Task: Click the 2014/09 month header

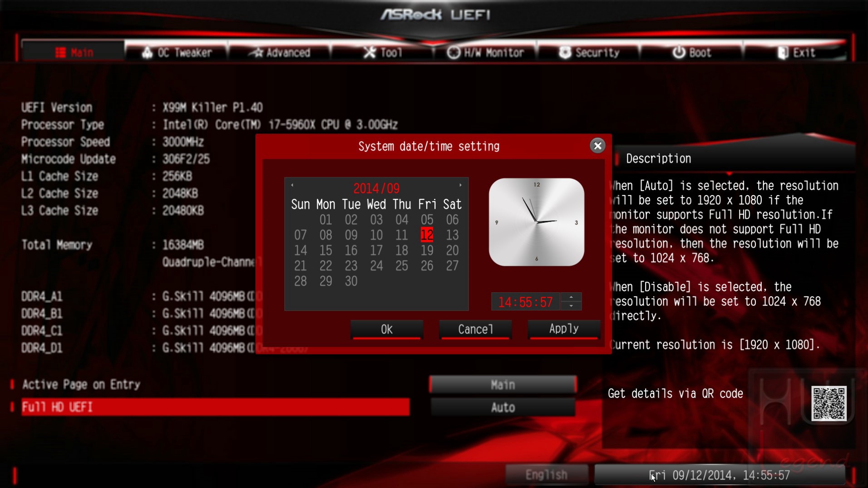Action: tap(376, 188)
